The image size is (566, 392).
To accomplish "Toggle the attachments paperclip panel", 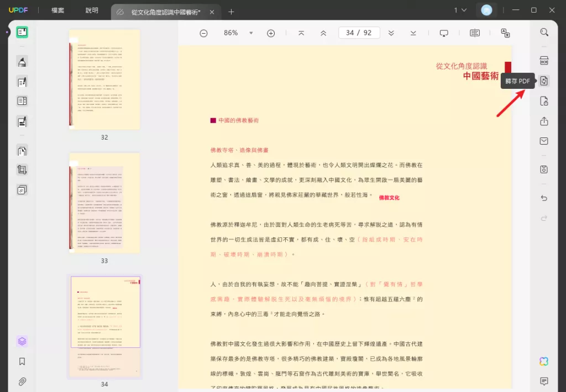I will point(22,381).
